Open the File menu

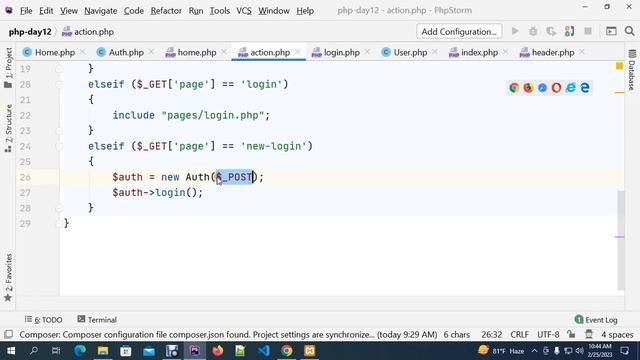point(26,11)
